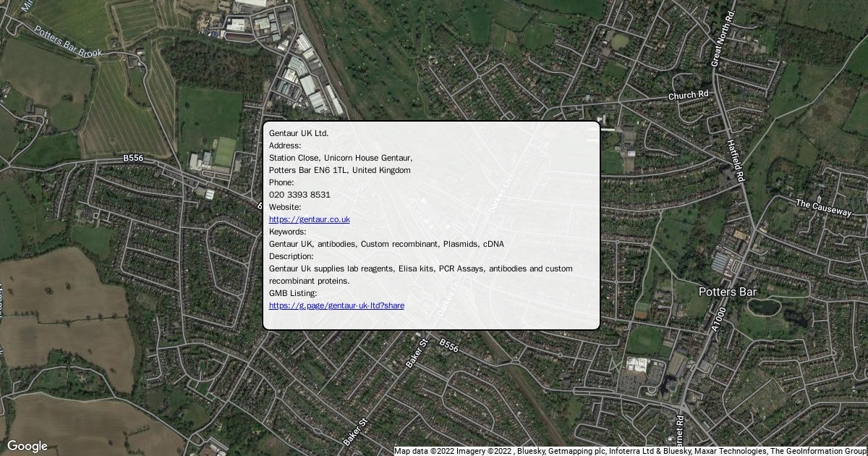Image resolution: width=868 pixels, height=456 pixels.
Task: Click the green sports pitch near the B556
Action: tap(225, 151)
